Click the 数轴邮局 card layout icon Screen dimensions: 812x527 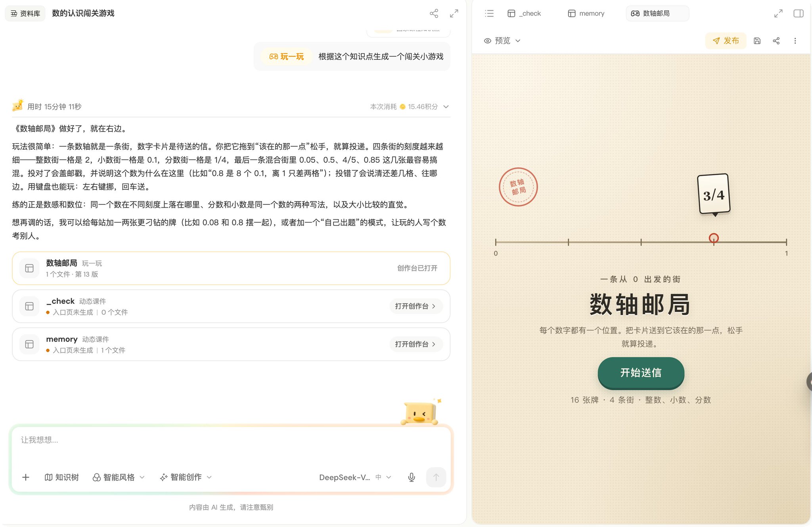29,268
